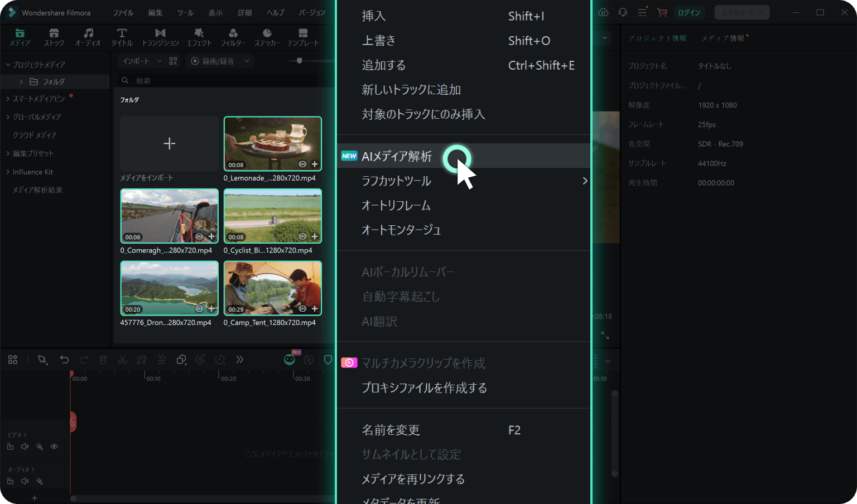The image size is (857, 504).
Task: Mute the ビデオ 1 track
Action: pyautogui.click(x=25, y=447)
